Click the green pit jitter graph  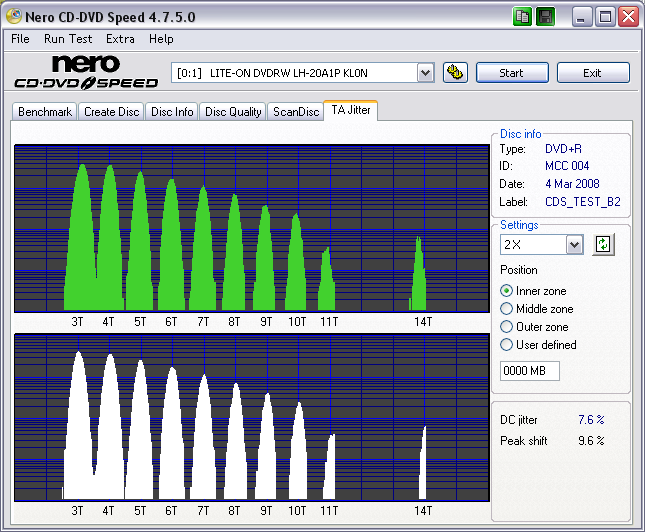pyautogui.click(x=252, y=228)
